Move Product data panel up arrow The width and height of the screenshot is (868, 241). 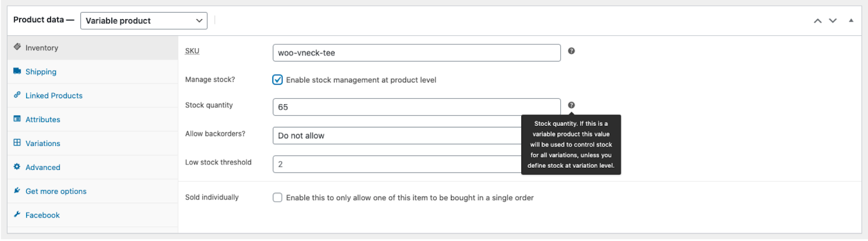pyautogui.click(x=818, y=21)
